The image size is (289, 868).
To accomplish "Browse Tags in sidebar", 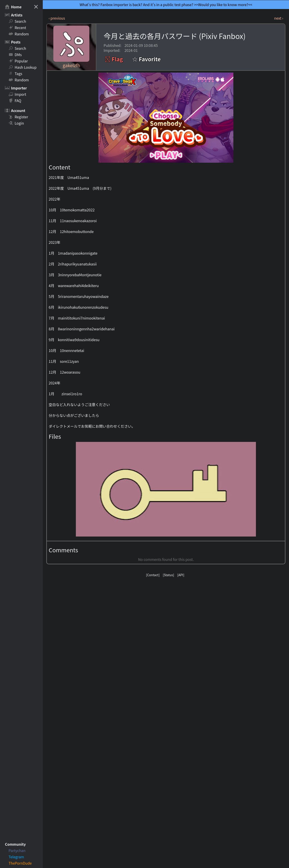I will 18,74.
